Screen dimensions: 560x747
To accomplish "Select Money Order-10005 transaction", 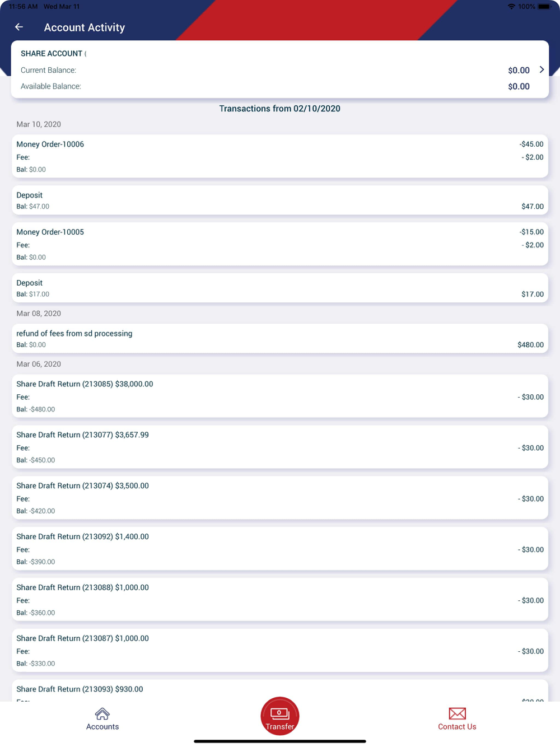I will 280,244.
